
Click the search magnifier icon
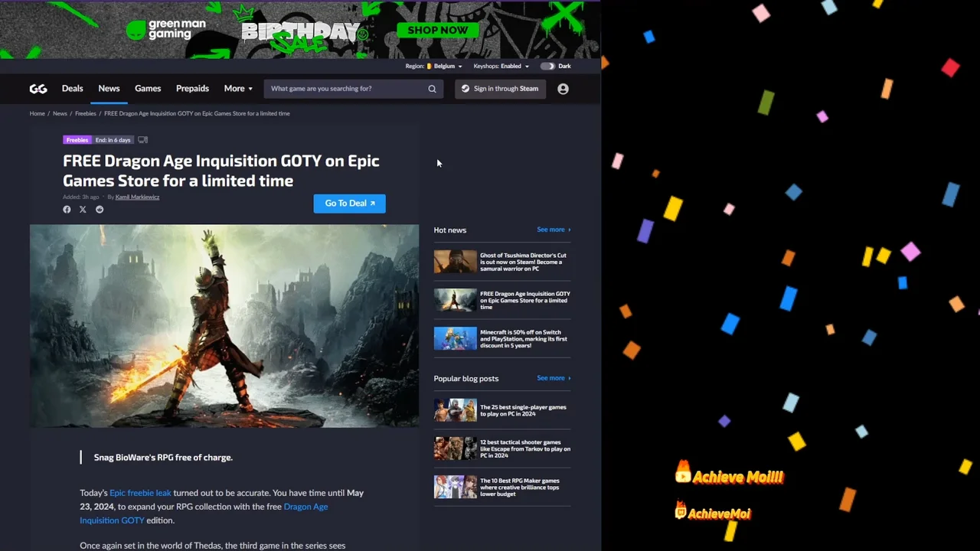pos(432,89)
